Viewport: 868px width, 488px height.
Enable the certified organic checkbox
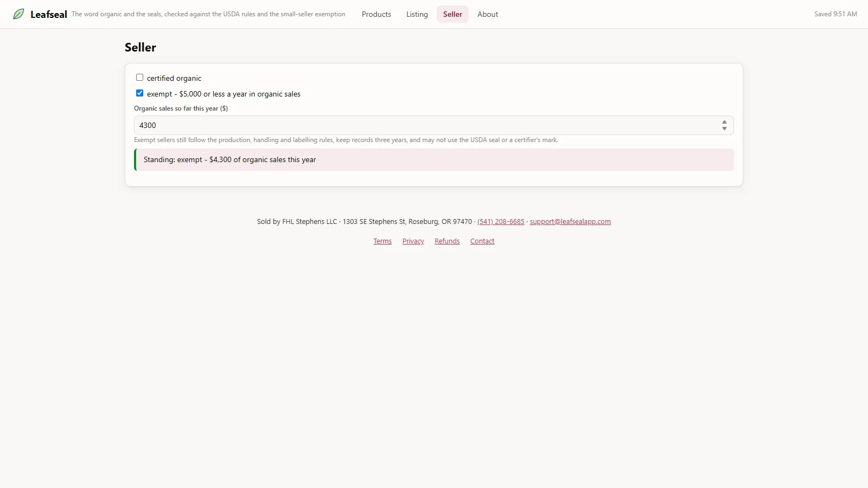point(139,78)
